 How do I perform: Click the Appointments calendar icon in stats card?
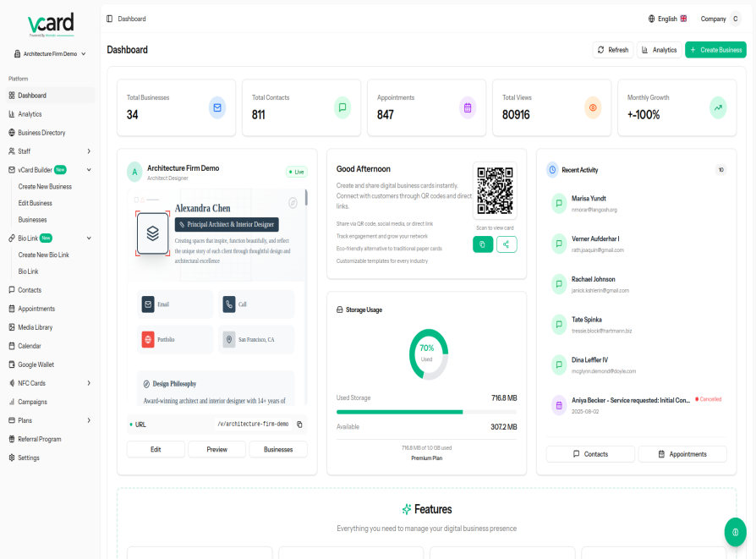point(468,107)
